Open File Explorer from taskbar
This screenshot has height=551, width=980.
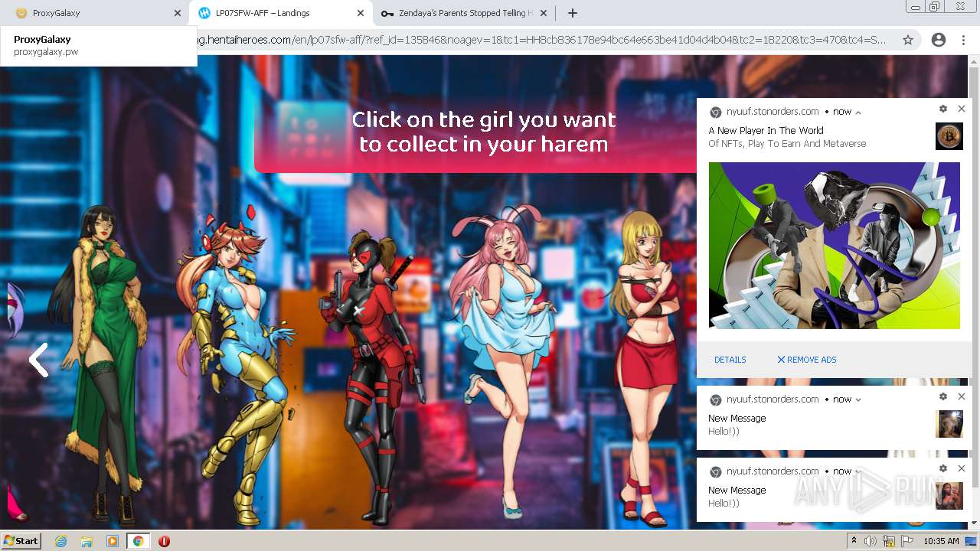coord(87,541)
